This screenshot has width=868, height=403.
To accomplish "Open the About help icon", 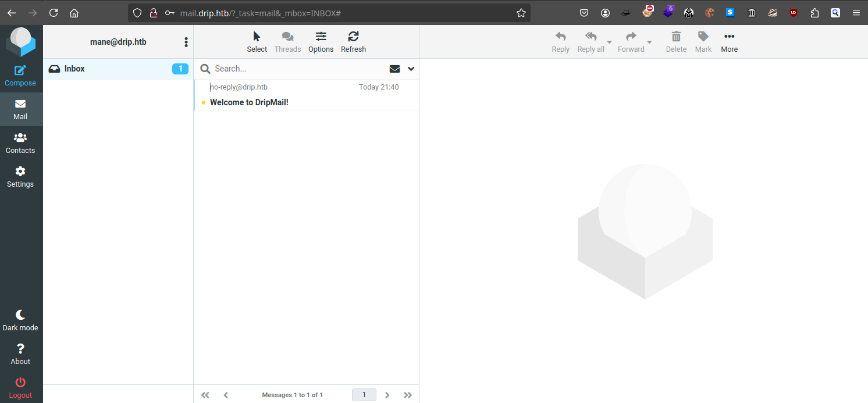I will tap(20, 349).
